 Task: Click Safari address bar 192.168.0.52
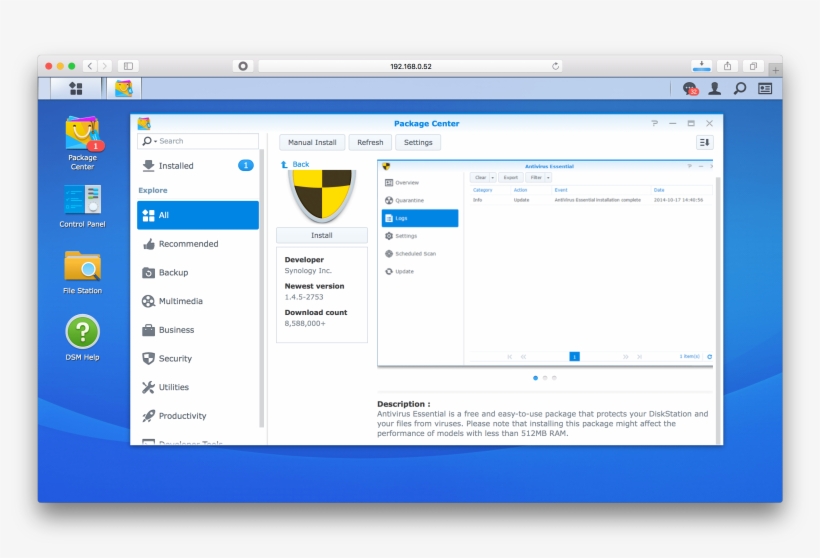coord(411,66)
